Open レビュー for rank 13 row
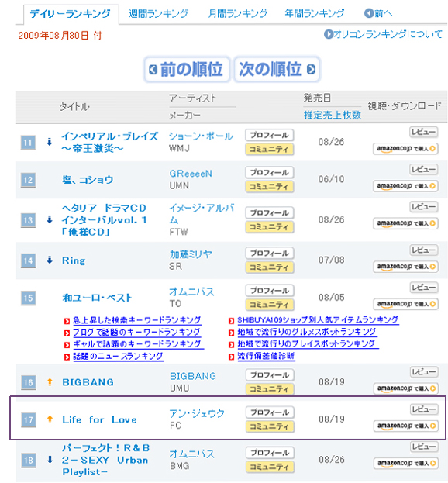 pyautogui.click(x=423, y=207)
